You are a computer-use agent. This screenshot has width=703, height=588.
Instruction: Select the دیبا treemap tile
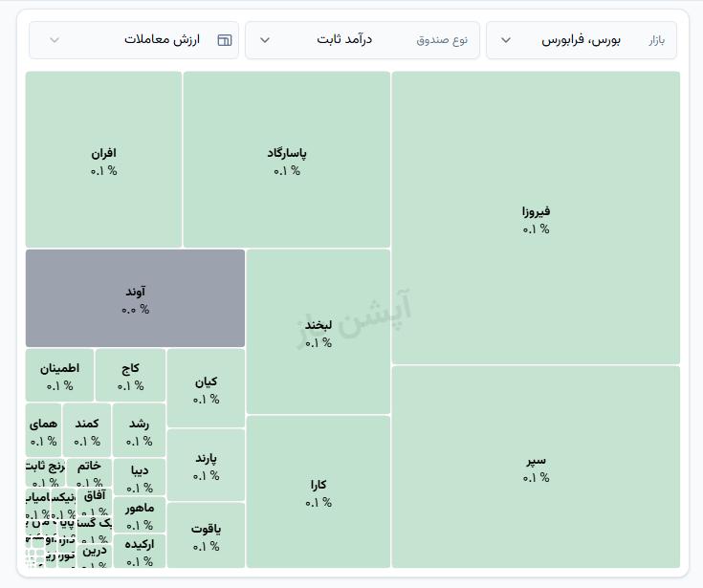pos(140,476)
